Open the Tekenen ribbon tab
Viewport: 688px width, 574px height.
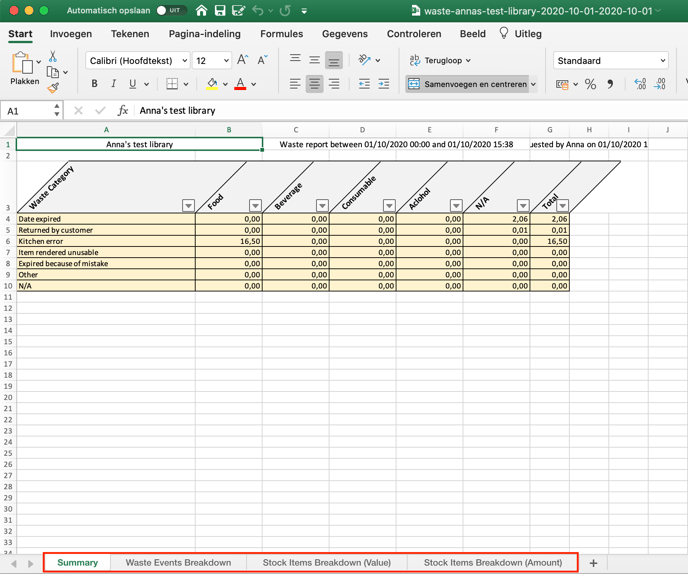coord(130,34)
